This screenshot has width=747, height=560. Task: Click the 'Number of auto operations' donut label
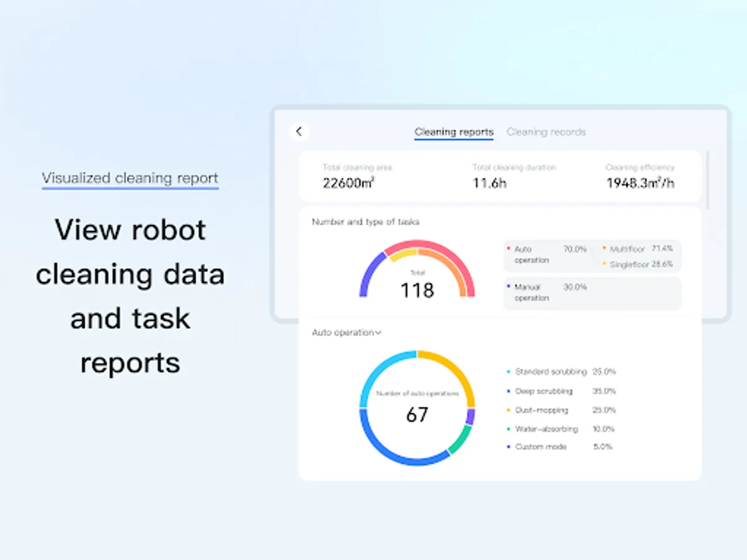tap(417, 394)
